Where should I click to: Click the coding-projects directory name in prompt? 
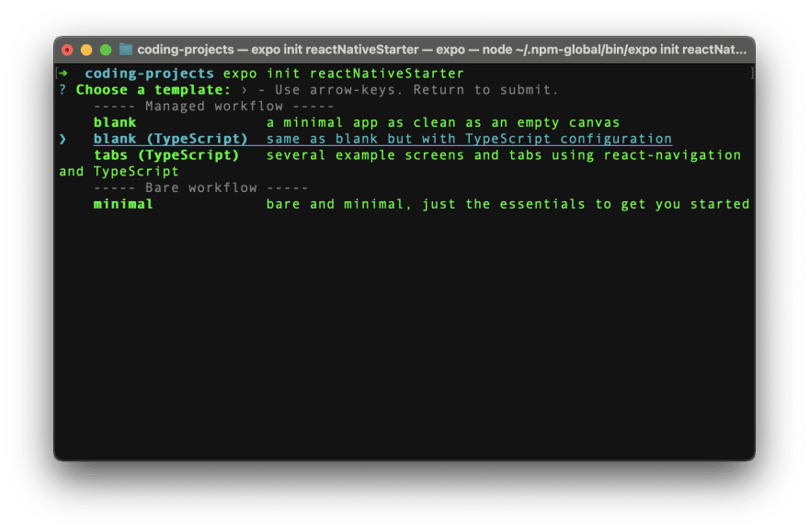pyautogui.click(x=149, y=74)
